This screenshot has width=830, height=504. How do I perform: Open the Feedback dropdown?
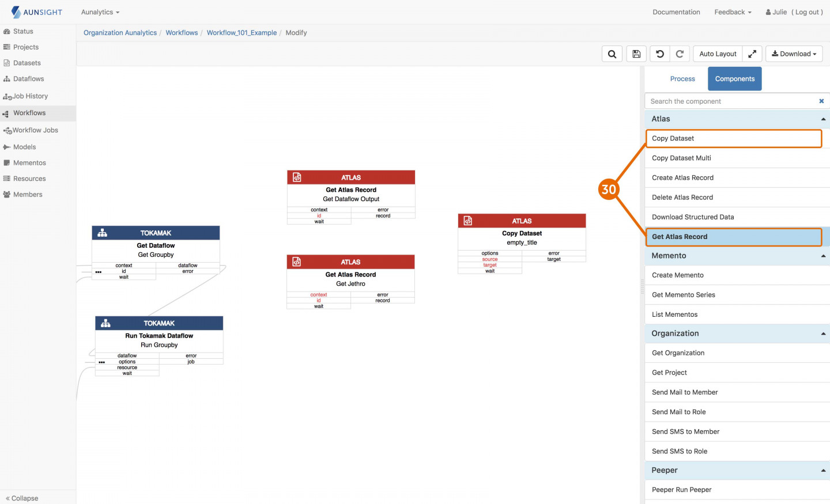[x=733, y=12]
